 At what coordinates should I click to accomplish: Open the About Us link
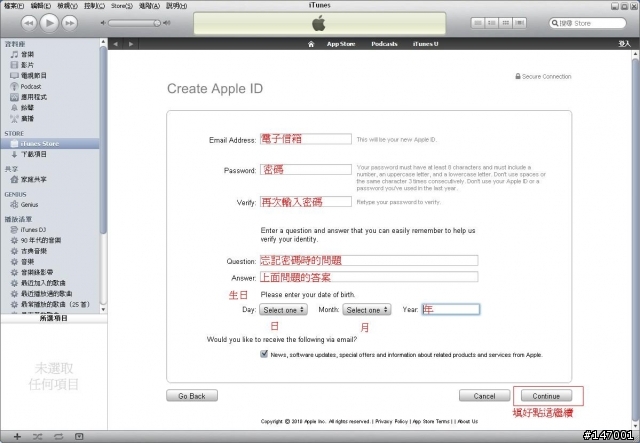click(x=467, y=421)
